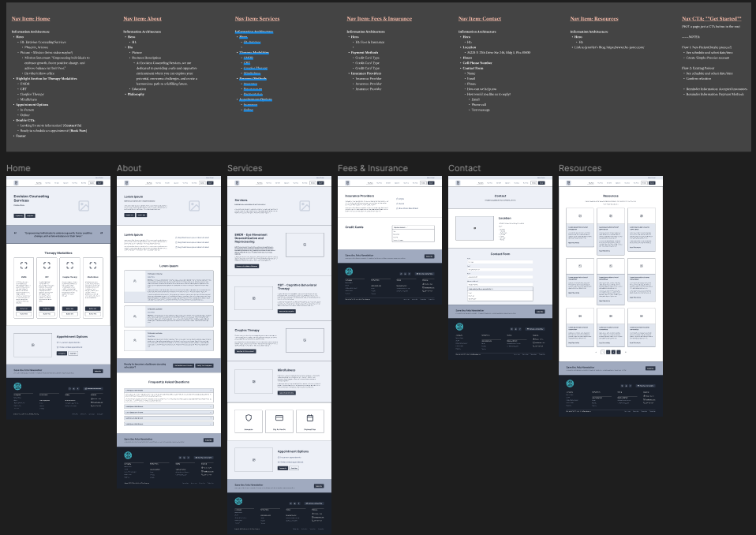The height and width of the screenshot is (535, 756).
Task: Click the shield insurance icon in Services
Action: click(x=249, y=417)
